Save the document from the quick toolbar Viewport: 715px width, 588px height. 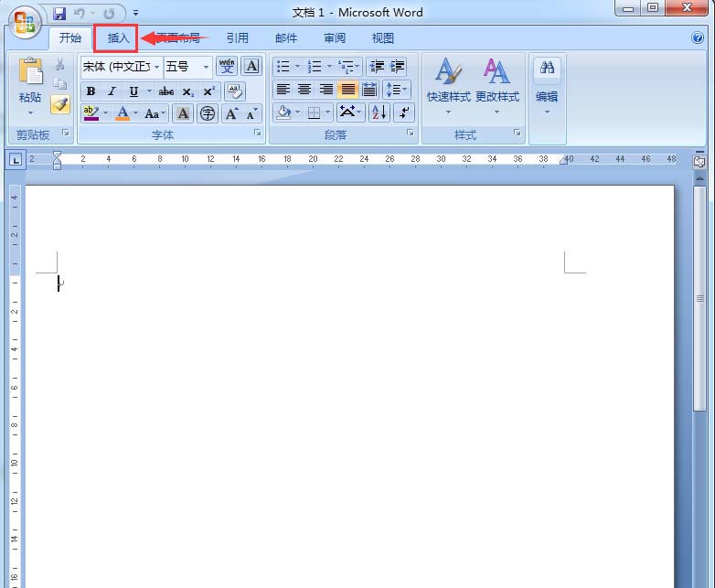point(59,13)
